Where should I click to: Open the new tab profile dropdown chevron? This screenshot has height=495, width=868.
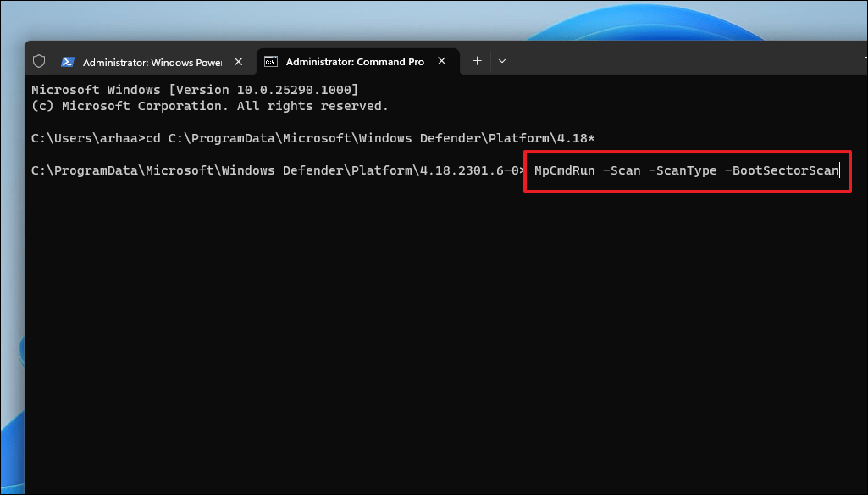[x=502, y=61]
